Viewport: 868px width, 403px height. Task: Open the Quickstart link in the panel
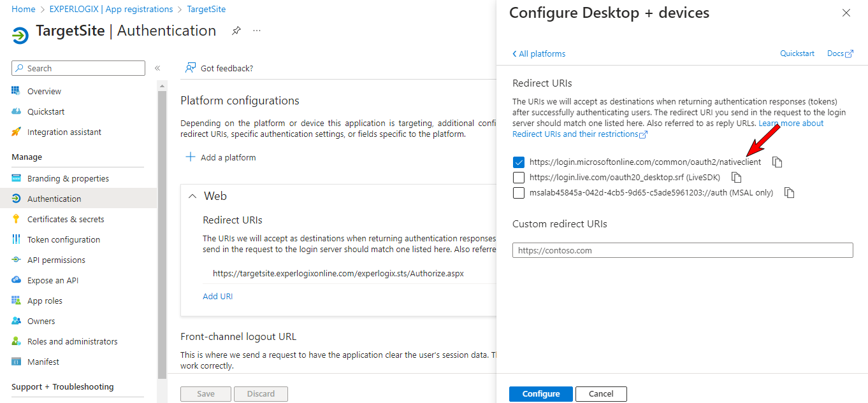tap(797, 53)
